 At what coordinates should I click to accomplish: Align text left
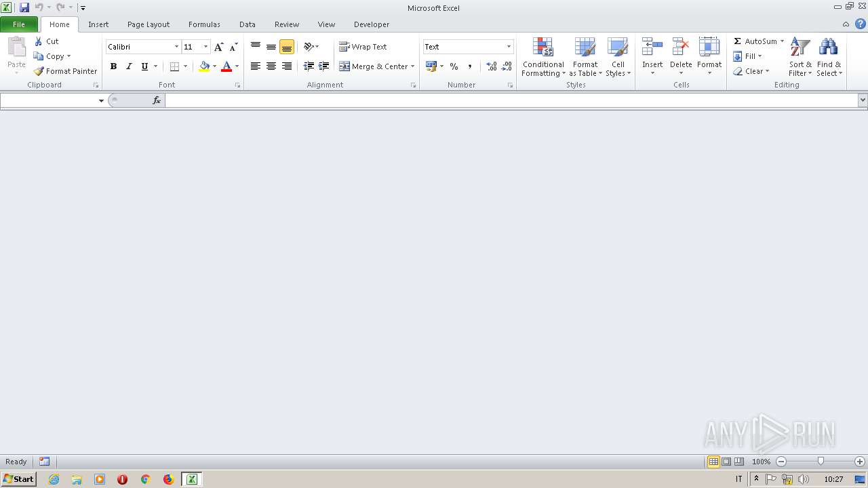point(256,66)
